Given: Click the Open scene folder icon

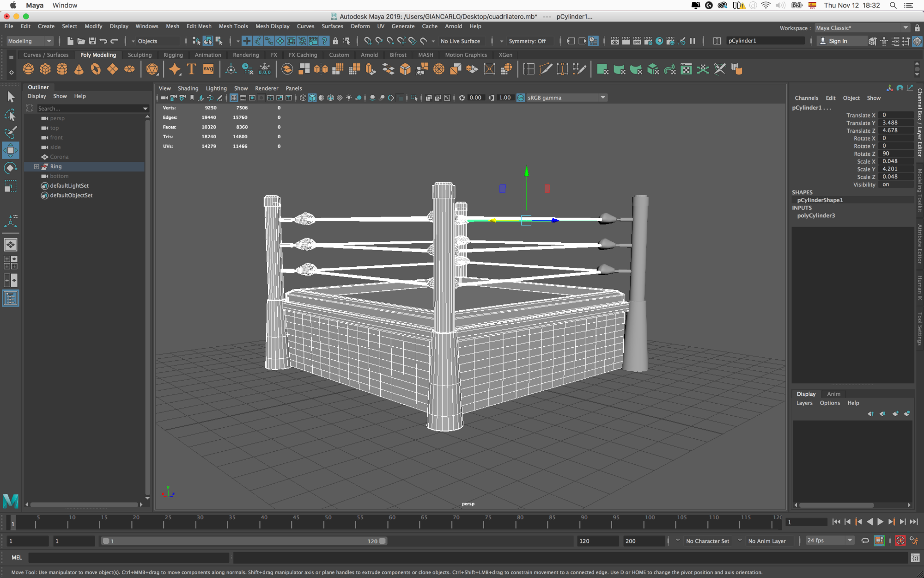Looking at the screenshot, I should point(81,41).
